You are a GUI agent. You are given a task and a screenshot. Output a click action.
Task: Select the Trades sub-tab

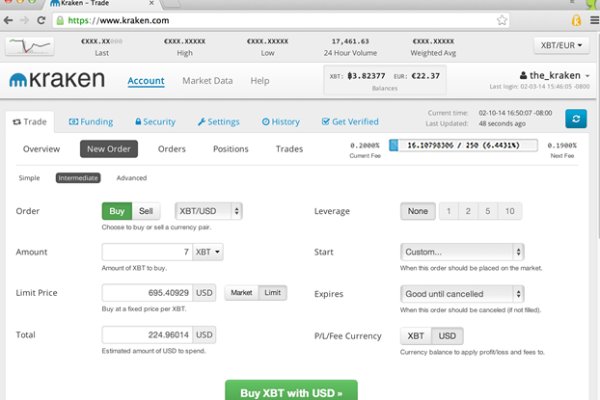pyautogui.click(x=289, y=149)
